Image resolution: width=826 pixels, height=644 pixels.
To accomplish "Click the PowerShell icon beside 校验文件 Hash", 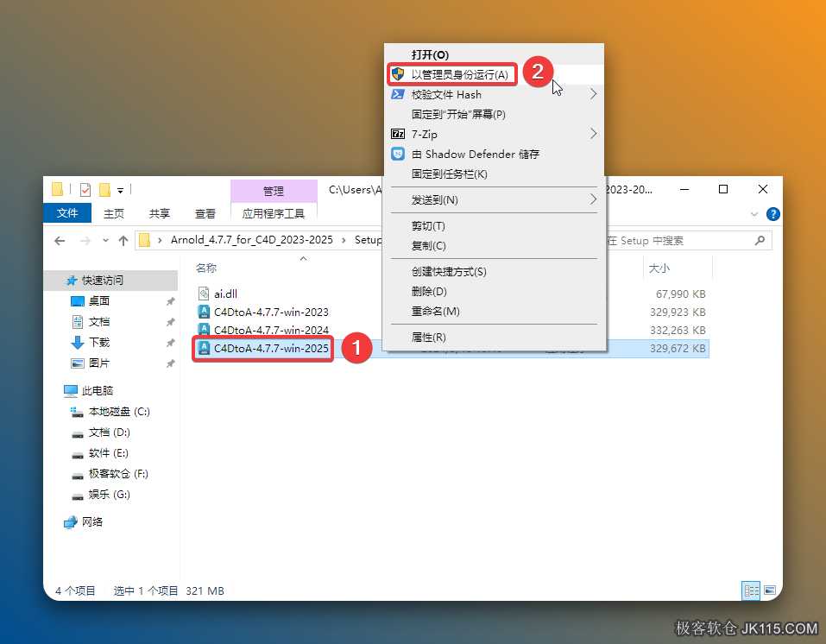I will pos(398,94).
